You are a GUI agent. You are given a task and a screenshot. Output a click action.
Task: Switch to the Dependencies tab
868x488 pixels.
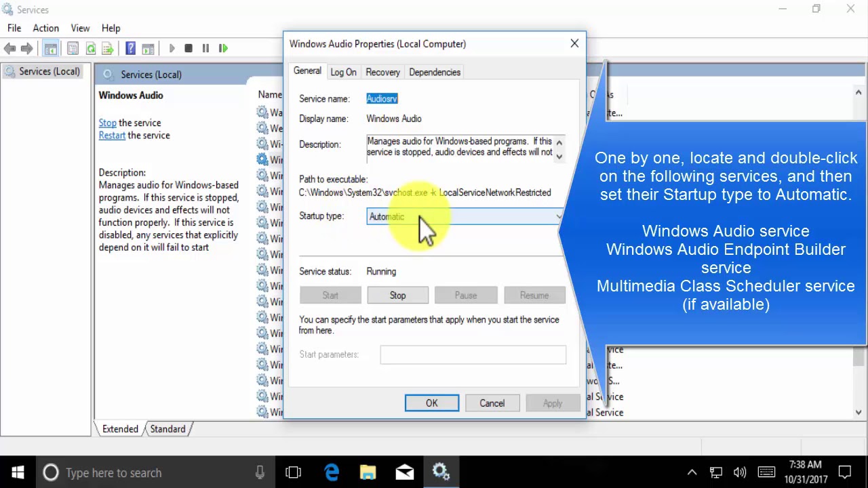coord(435,72)
